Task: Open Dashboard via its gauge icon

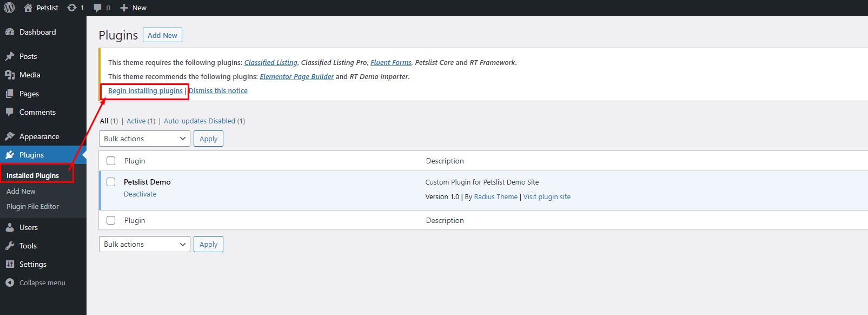Action: [10, 32]
